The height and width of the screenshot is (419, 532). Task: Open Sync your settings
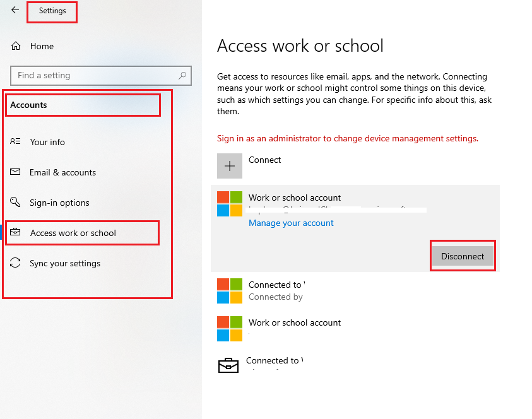(x=65, y=264)
